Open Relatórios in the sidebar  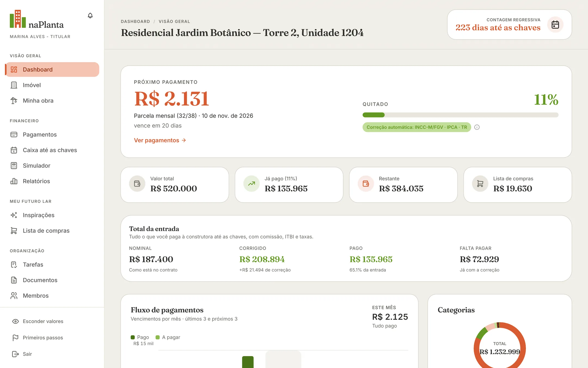tap(52, 181)
